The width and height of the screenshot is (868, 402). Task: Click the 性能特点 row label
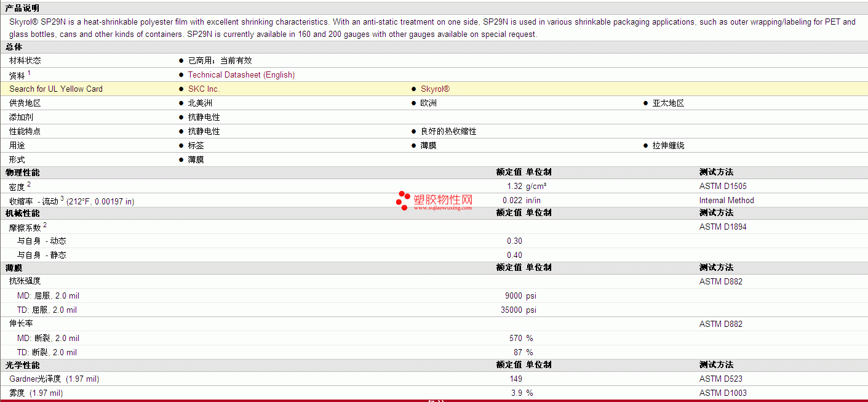(25, 132)
